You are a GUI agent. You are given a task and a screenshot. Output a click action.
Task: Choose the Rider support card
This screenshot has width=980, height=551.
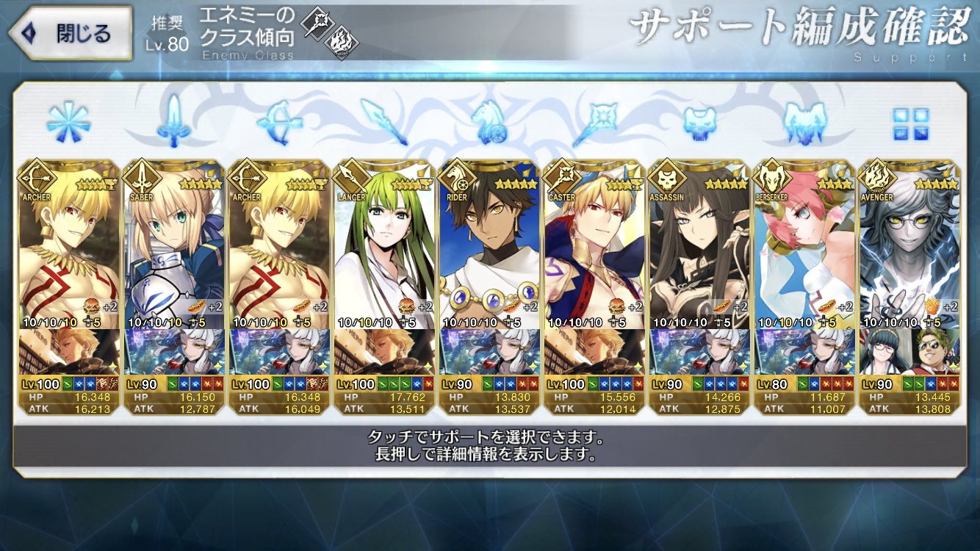[489, 288]
